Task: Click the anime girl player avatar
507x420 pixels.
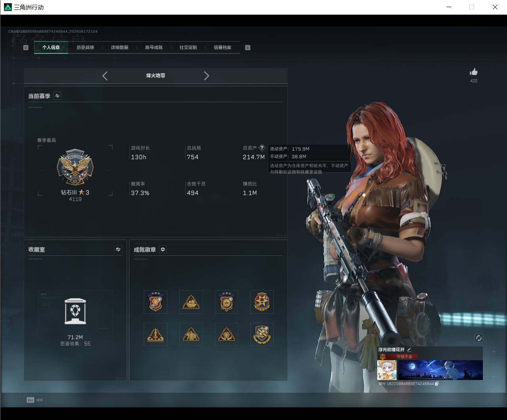Action: [x=387, y=370]
